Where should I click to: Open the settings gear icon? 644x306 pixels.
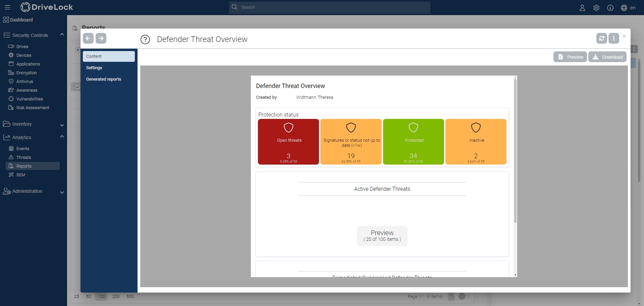click(x=596, y=8)
